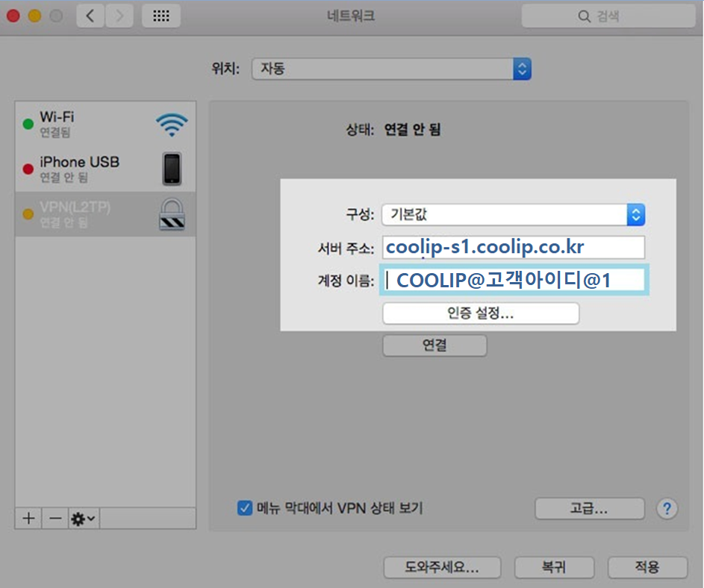This screenshot has width=704, height=588.
Task: Click the help question mark button
Action: (x=667, y=509)
